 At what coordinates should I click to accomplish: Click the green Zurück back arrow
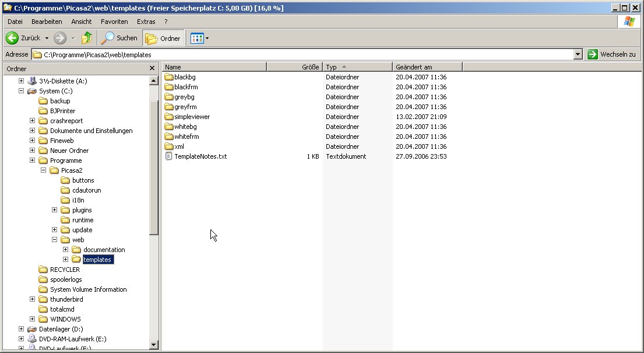tap(12, 38)
